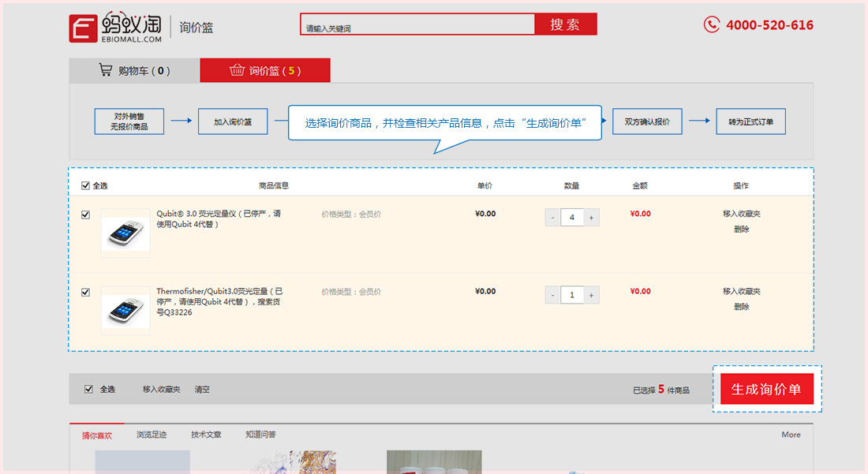Click the red 生成询价单 button
Image resolution: width=868 pixels, height=474 pixels.
tap(767, 389)
